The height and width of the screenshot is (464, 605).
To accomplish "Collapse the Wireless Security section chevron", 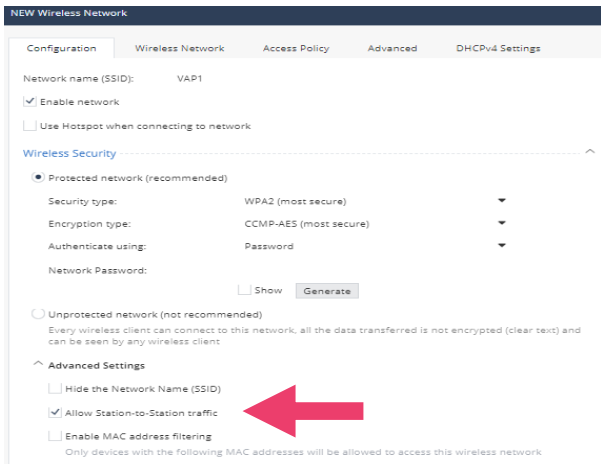I will [x=589, y=152].
